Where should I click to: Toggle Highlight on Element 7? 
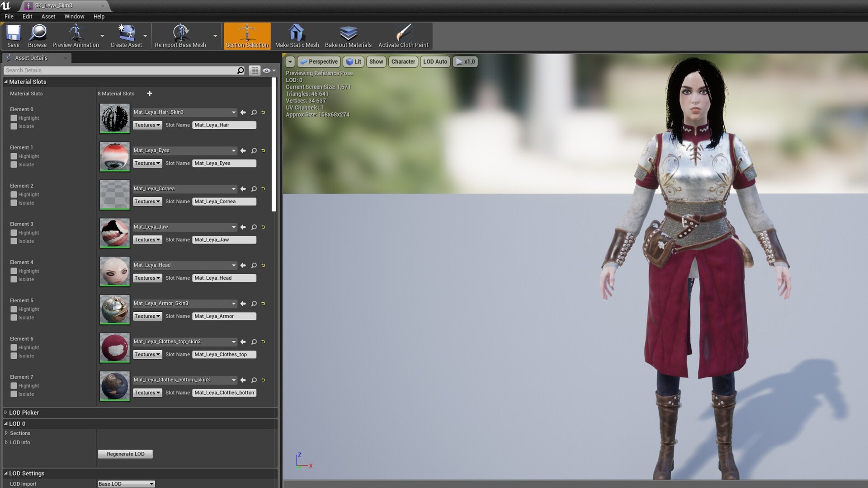click(x=14, y=385)
